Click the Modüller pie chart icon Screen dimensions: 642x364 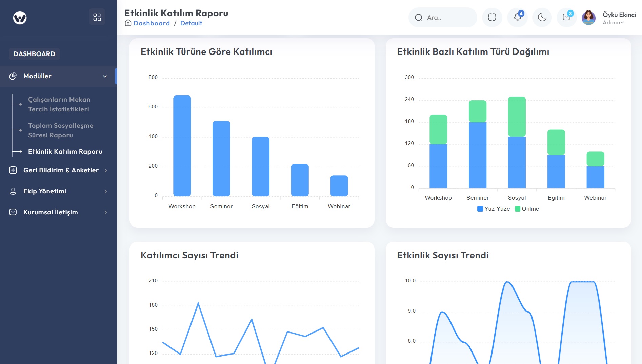click(x=13, y=76)
